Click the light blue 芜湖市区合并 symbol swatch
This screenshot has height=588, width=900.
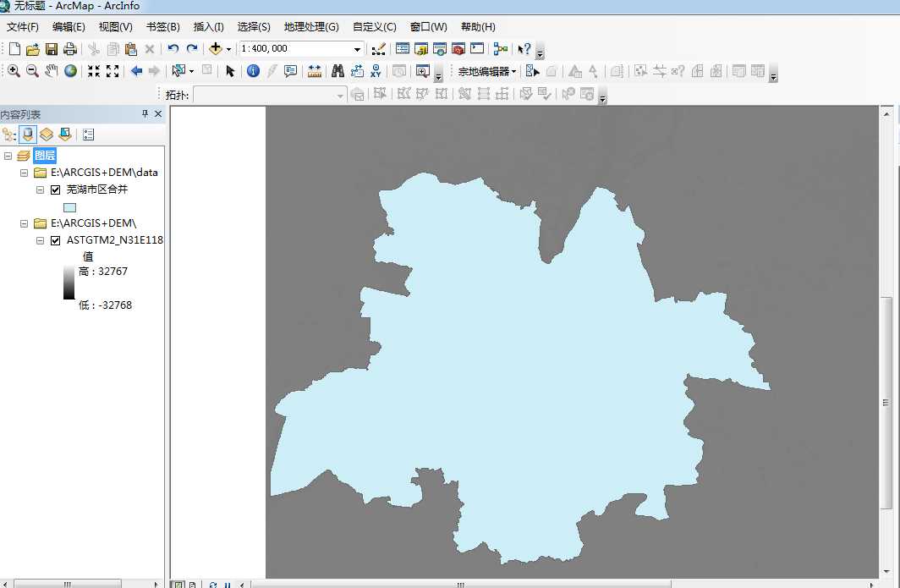tap(69, 207)
